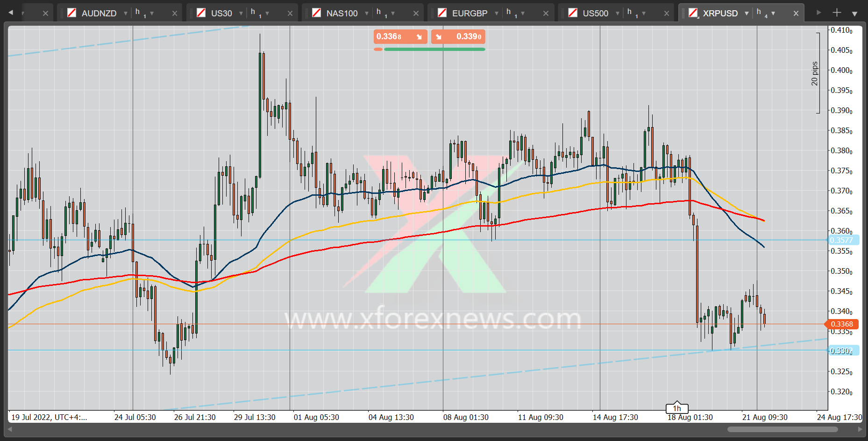
Task: Click the EURGBP tab chart icon
Action: point(442,13)
